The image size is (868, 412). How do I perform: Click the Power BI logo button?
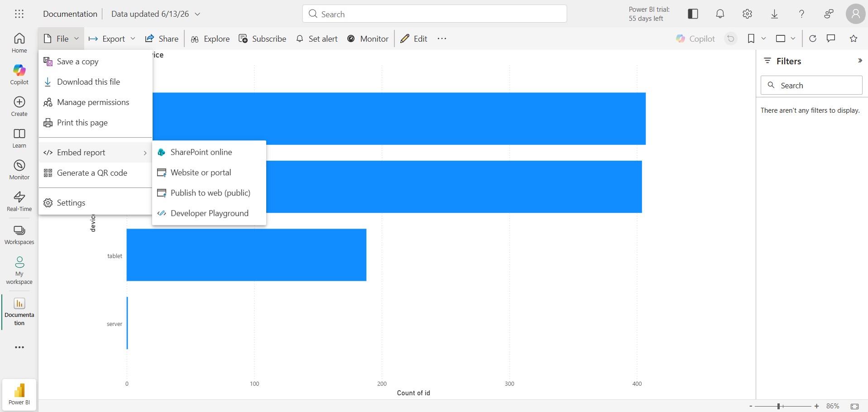point(19,394)
